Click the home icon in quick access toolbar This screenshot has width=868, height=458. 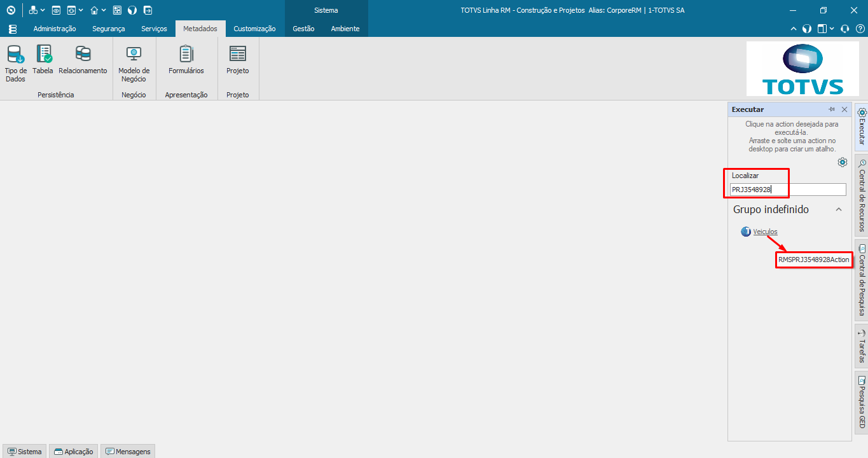(94, 10)
